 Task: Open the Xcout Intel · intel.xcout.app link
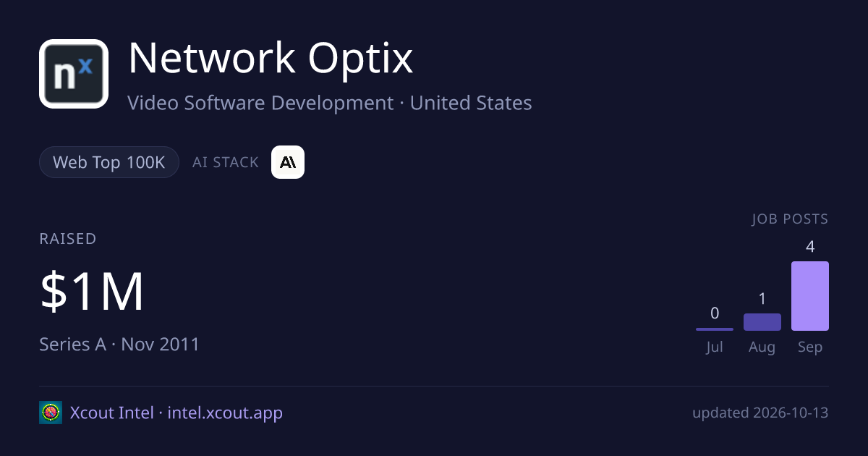tap(176, 413)
